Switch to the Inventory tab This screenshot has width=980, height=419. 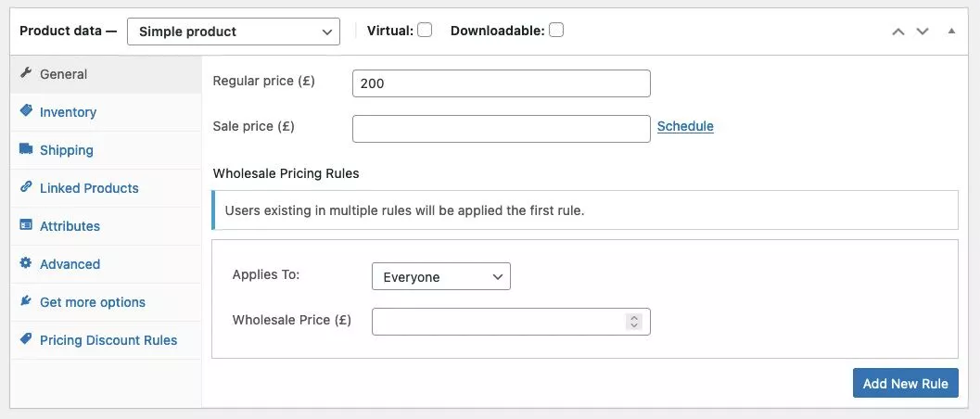pos(68,112)
